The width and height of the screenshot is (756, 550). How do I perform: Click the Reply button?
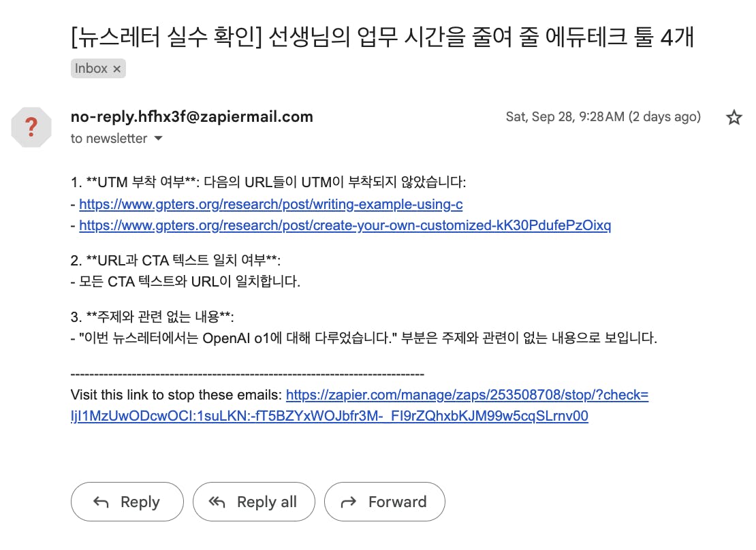tap(127, 502)
